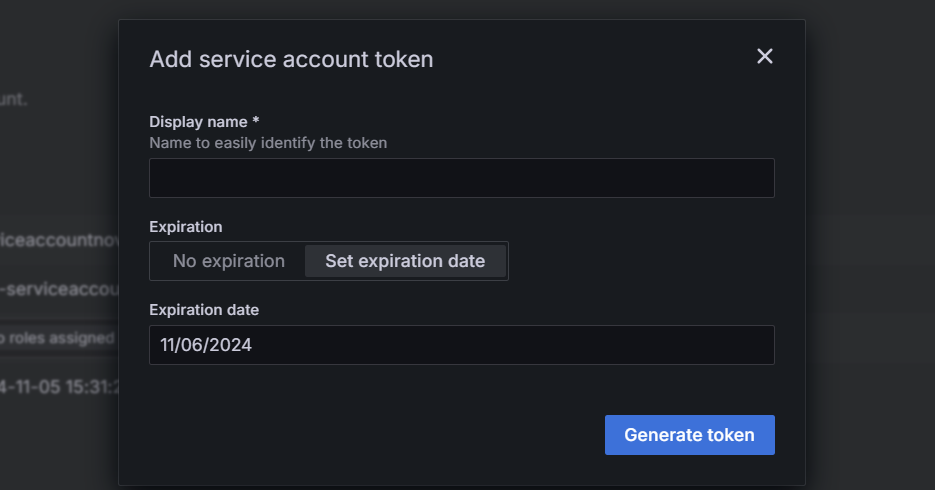Close the Add service account token dialog

point(765,57)
